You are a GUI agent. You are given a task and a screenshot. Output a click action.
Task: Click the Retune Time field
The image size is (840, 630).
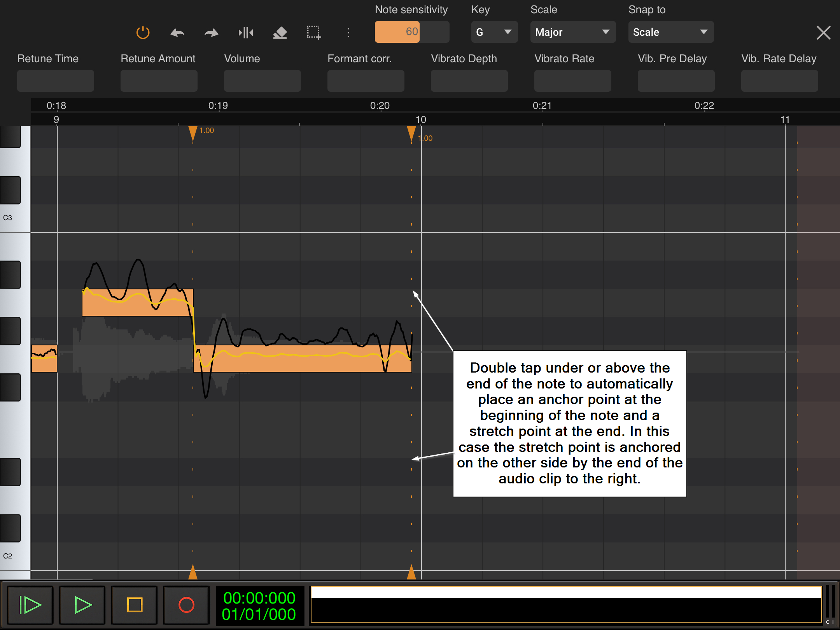(x=56, y=81)
